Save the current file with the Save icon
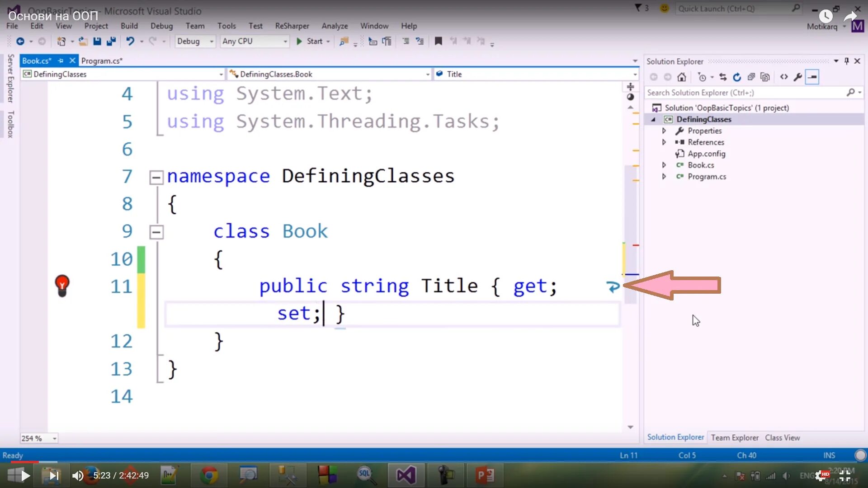The image size is (868, 488). click(x=97, y=42)
